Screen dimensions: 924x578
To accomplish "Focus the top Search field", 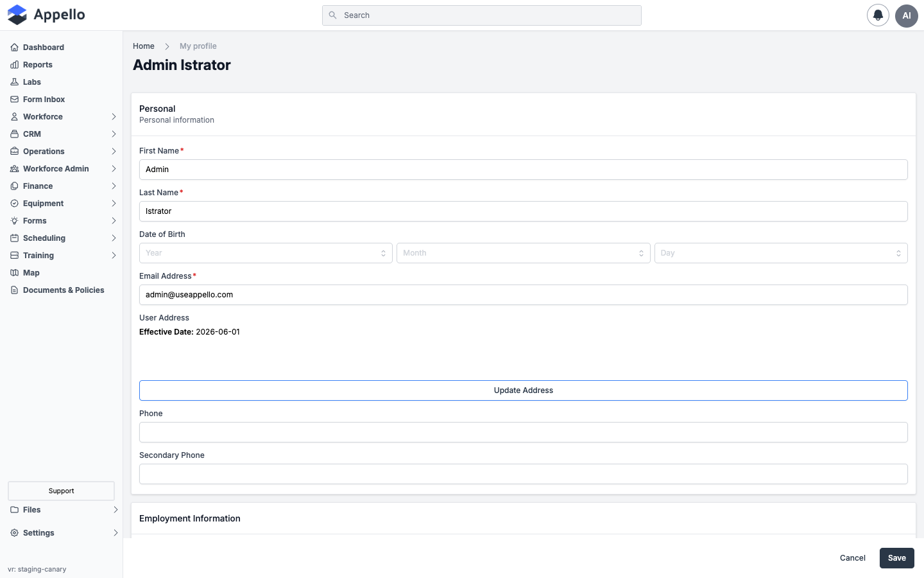I will pos(482,15).
